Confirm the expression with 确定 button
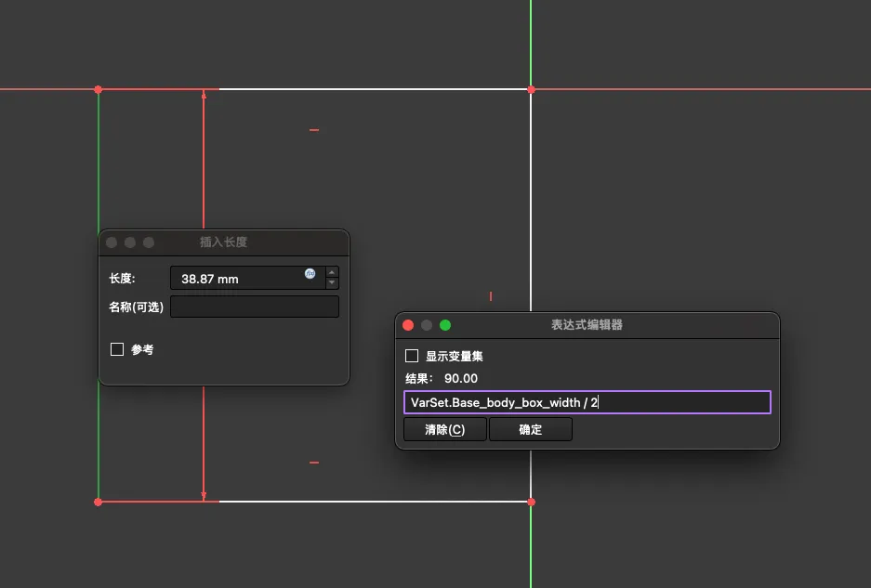This screenshot has height=588, width=871. pyautogui.click(x=530, y=429)
